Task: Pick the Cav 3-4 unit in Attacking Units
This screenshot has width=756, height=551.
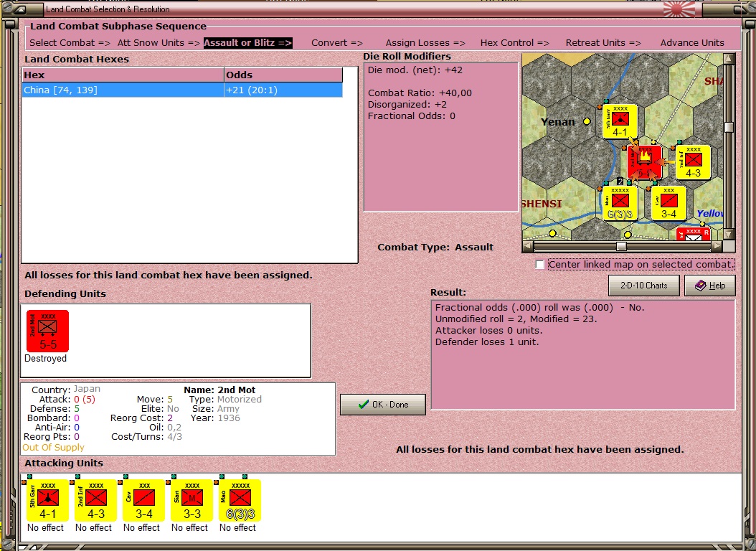Action: tap(143, 500)
